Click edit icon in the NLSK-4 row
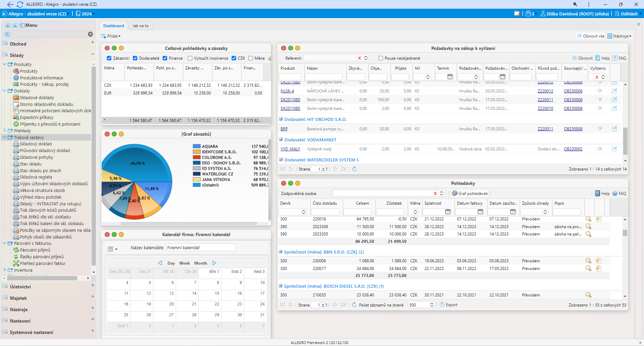The image size is (644, 346). tap(614, 91)
